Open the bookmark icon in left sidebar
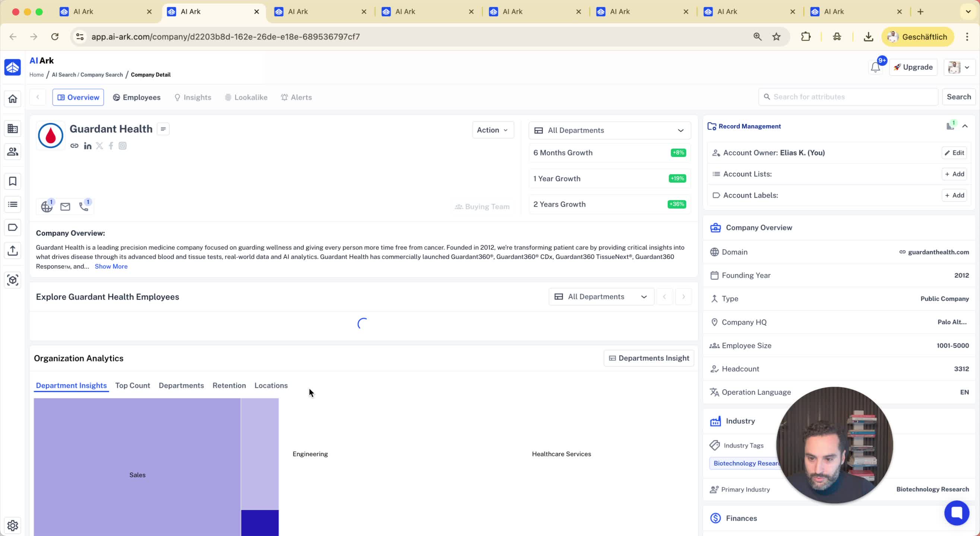The width and height of the screenshot is (980, 536). [x=13, y=181]
